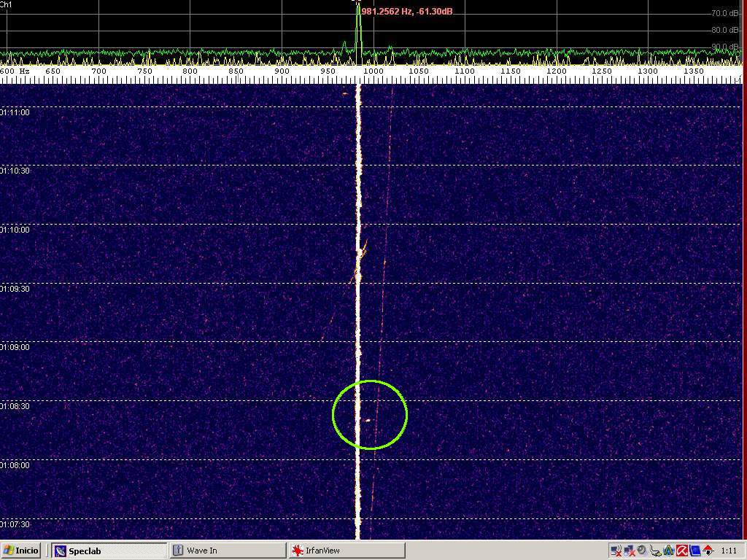Open the IrfanView taskbar window
The width and height of the screenshot is (747, 560).
click(x=347, y=551)
